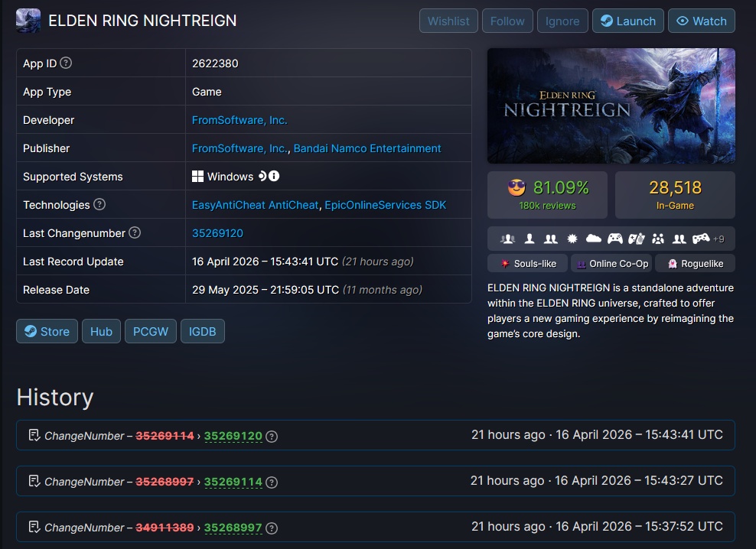The image size is (756, 549).
Task: Show the +9 more categories
Action: coord(719,239)
